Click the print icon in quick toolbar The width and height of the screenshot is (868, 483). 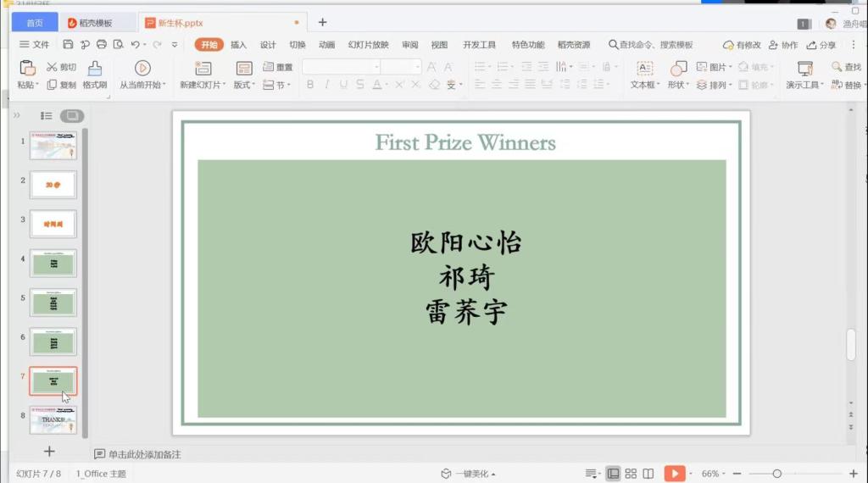click(x=102, y=45)
